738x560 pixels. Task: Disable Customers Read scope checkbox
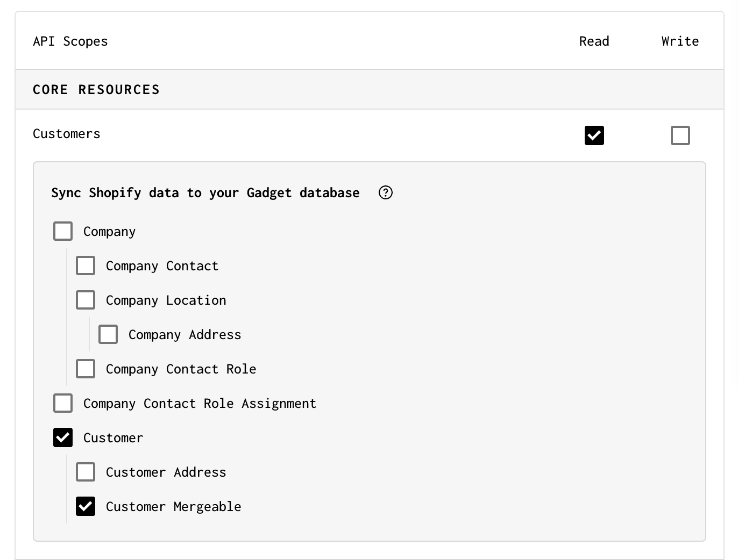coord(594,135)
